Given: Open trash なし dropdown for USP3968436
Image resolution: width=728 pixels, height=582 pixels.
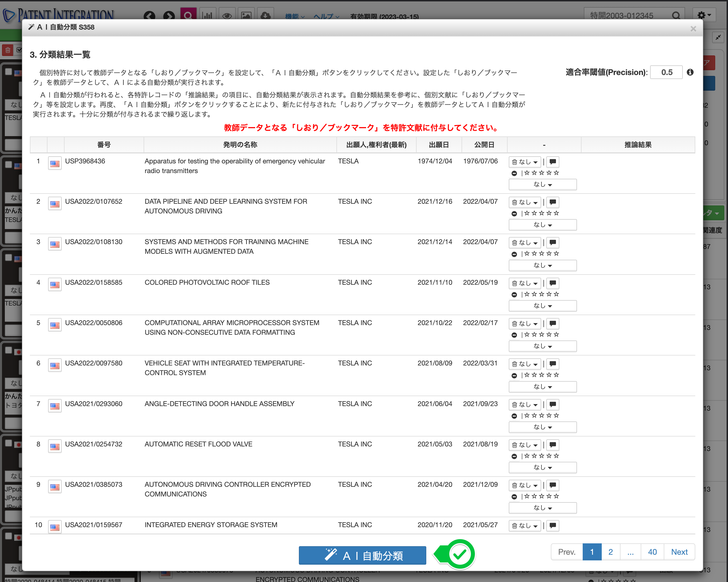Looking at the screenshot, I should (x=525, y=162).
